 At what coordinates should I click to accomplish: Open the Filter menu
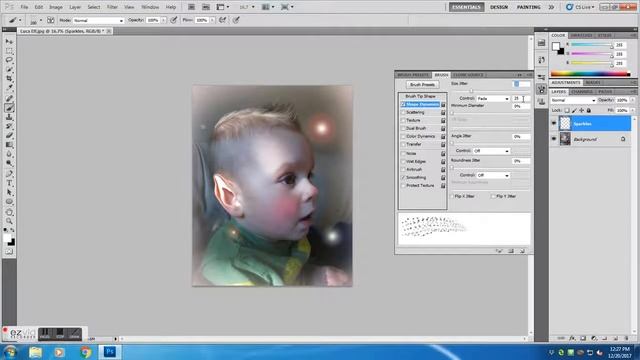pos(112,7)
